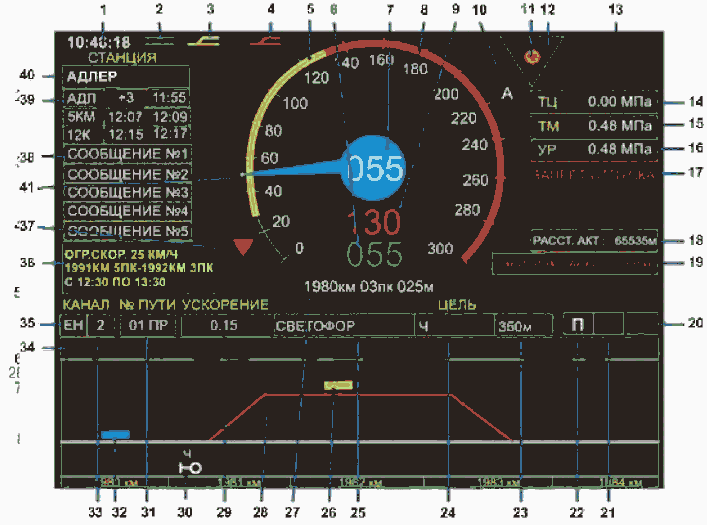Click the 350м distance field
The width and height of the screenshot is (707, 525).
point(524,326)
